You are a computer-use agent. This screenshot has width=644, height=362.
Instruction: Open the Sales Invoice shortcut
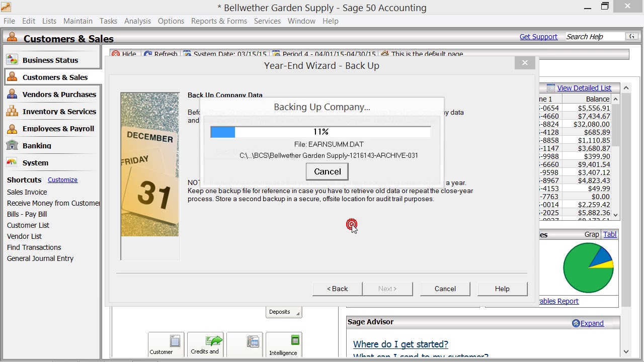pos(27,192)
